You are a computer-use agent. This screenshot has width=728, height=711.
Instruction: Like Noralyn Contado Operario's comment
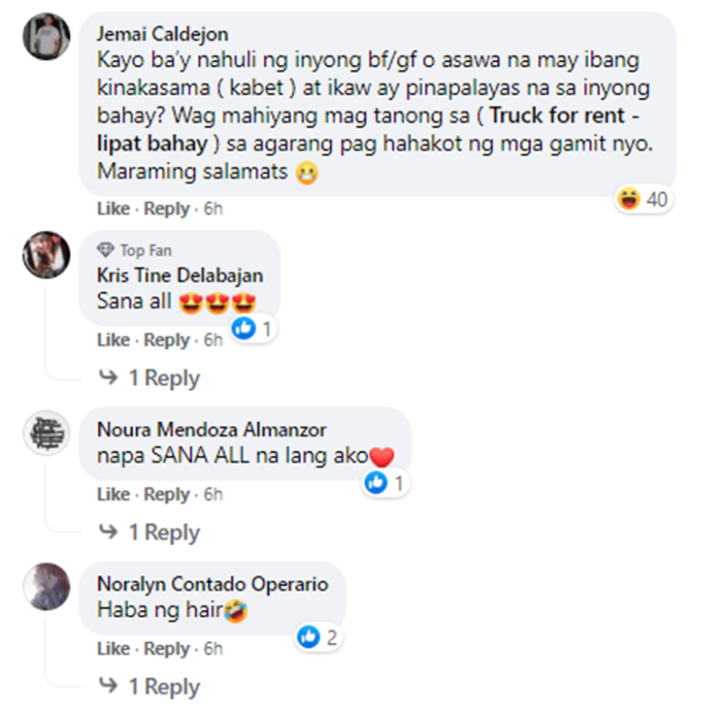click(x=114, y=648)
